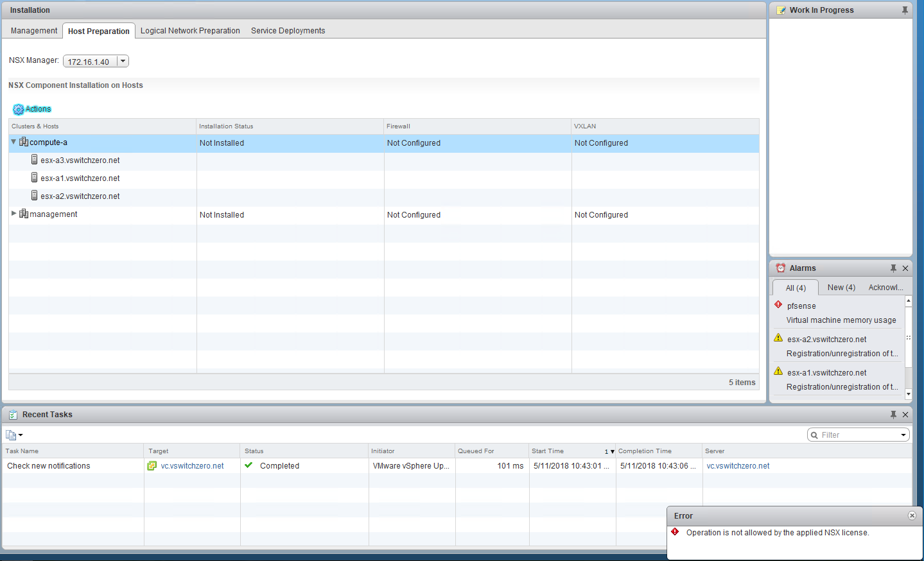
Task: Click the esx-a3.vswitchzero.net host icon
Action: [35, 160]
